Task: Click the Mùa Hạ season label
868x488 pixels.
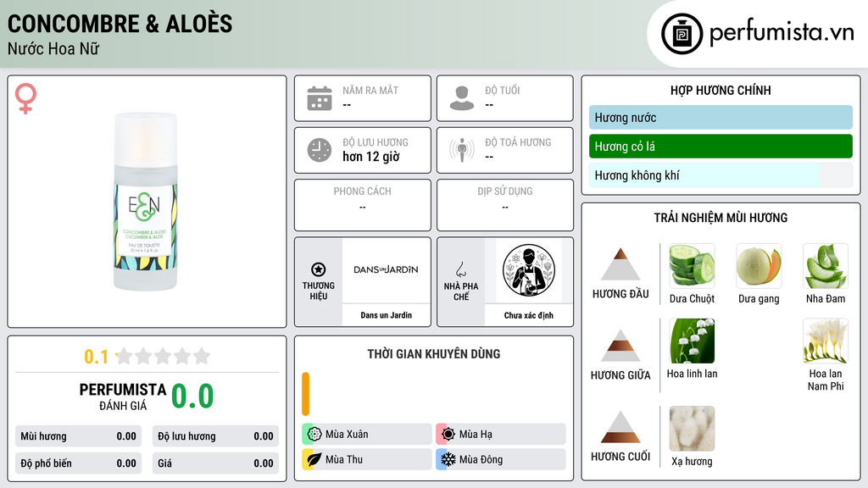Action: 476,435
